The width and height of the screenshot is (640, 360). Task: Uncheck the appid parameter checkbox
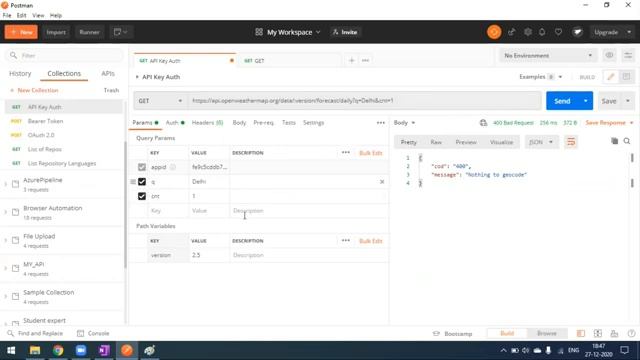click(x=142, y=167)
